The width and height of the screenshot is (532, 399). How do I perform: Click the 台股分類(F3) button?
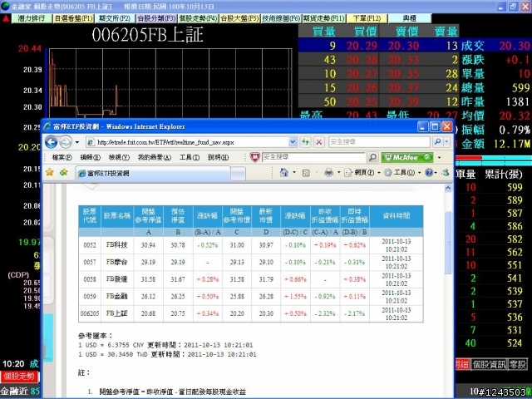tap(156, 18)
